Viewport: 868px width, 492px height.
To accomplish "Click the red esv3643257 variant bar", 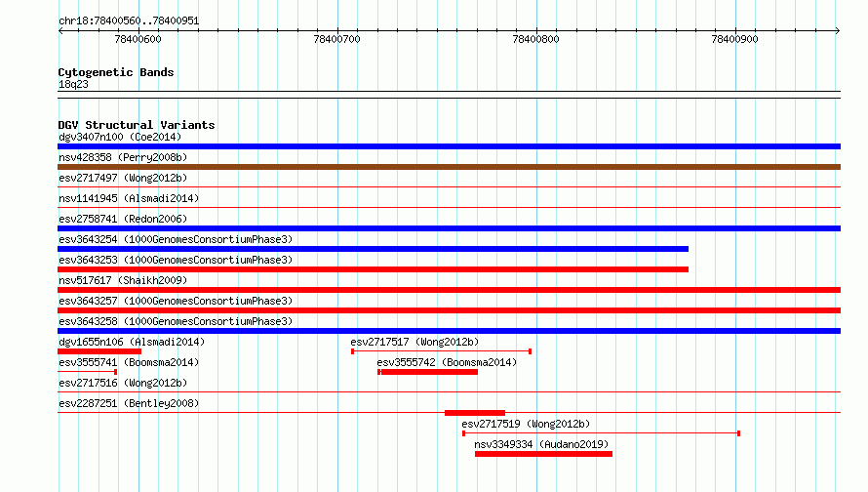I will pyautogui.click(x=449, y=310).
